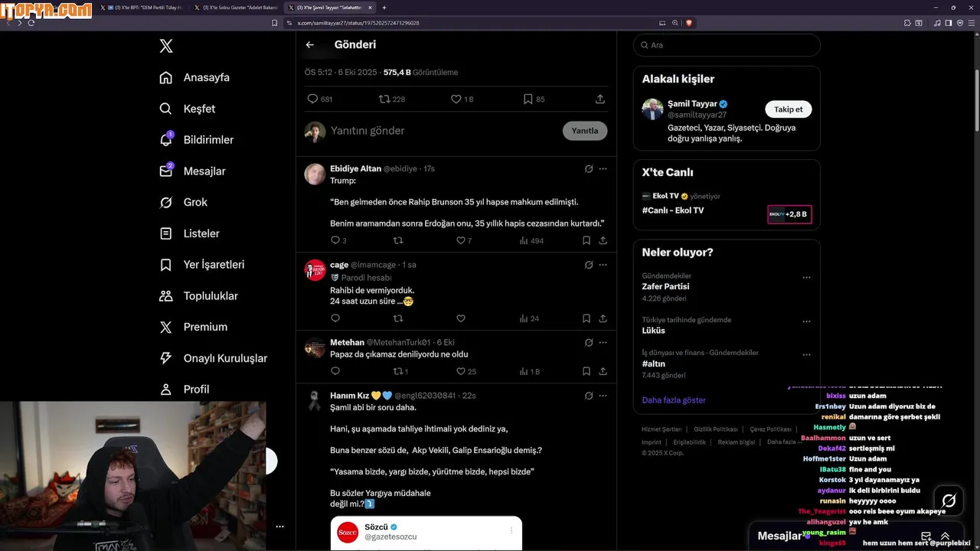Open the quoted Sözcü post card
The height and width of the screenshot is (551, 980).
tap(426, 533)
